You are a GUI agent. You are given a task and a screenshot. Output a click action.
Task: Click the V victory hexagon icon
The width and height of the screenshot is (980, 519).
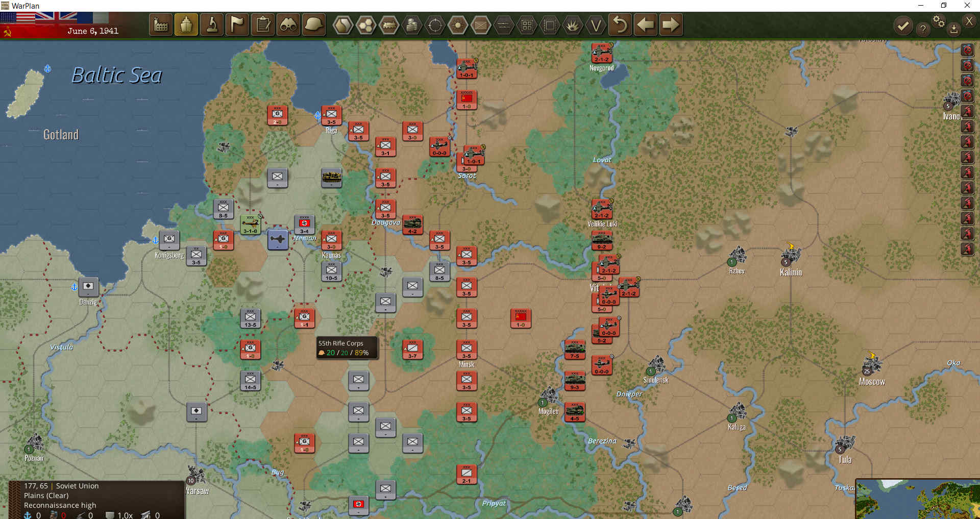[x=596, y=25]
